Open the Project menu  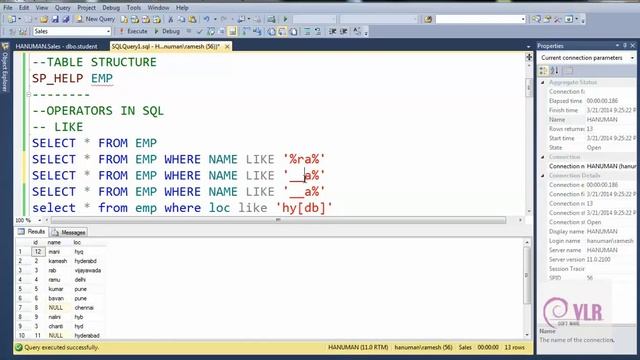click(x=87, y=7)
